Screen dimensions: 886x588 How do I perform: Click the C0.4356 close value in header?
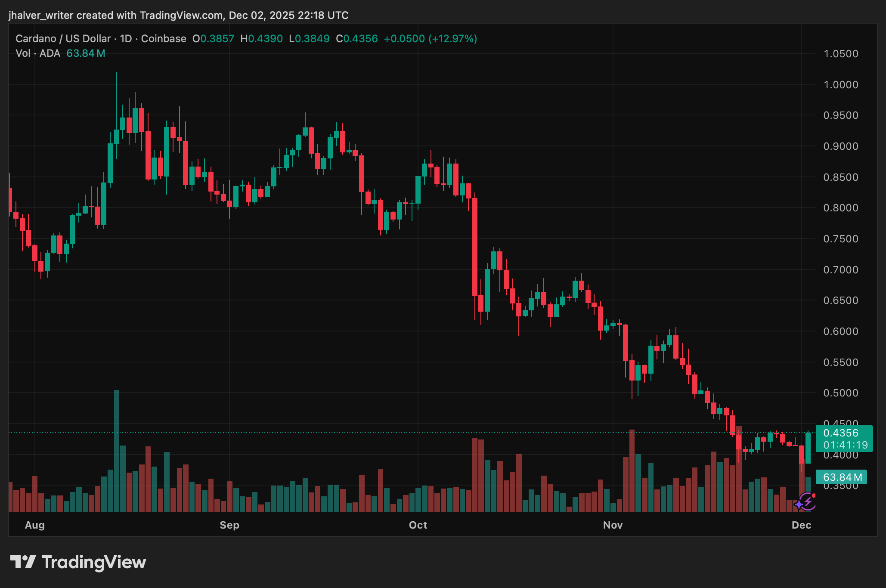coord(357,39)
